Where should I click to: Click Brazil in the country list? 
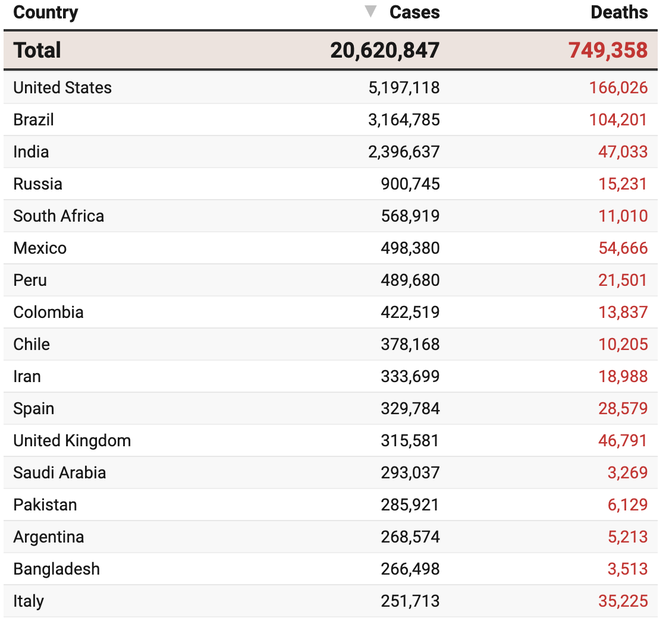[34, 120]
